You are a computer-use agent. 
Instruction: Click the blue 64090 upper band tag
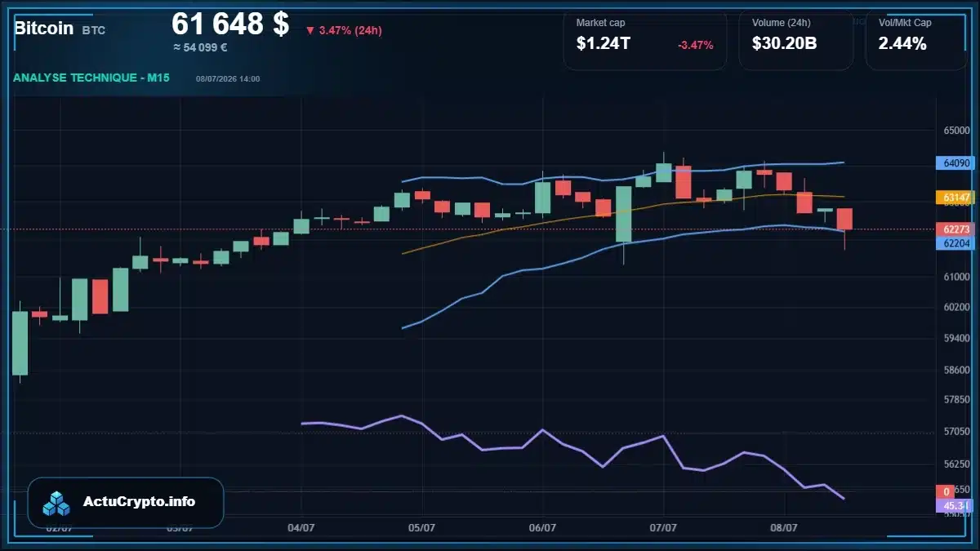click(955, 162)
